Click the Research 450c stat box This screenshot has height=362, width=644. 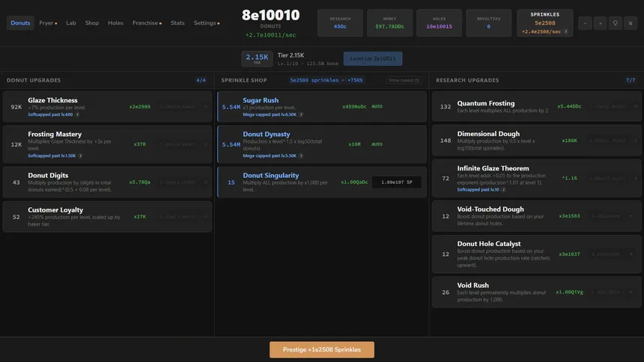pos(340,23)
